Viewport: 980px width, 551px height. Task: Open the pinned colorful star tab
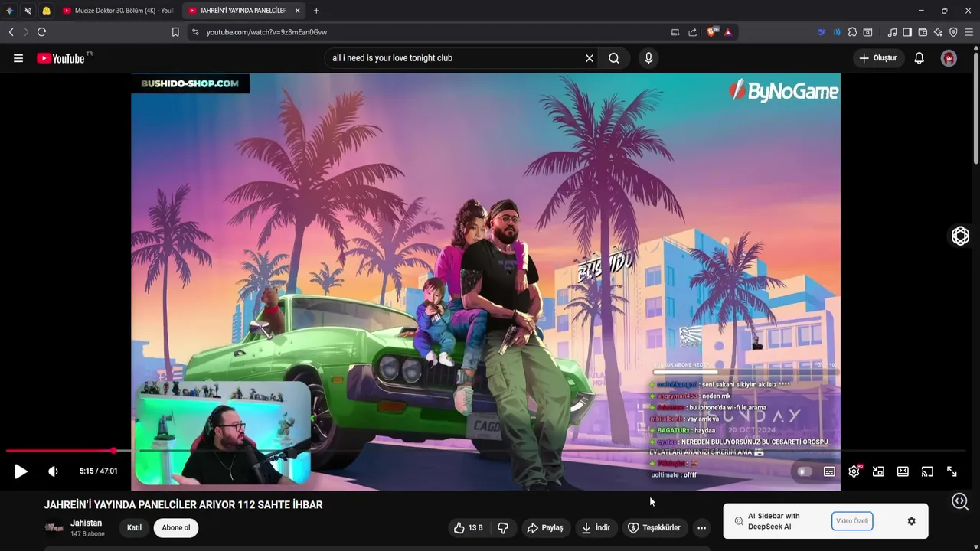[x=9, y=11]
